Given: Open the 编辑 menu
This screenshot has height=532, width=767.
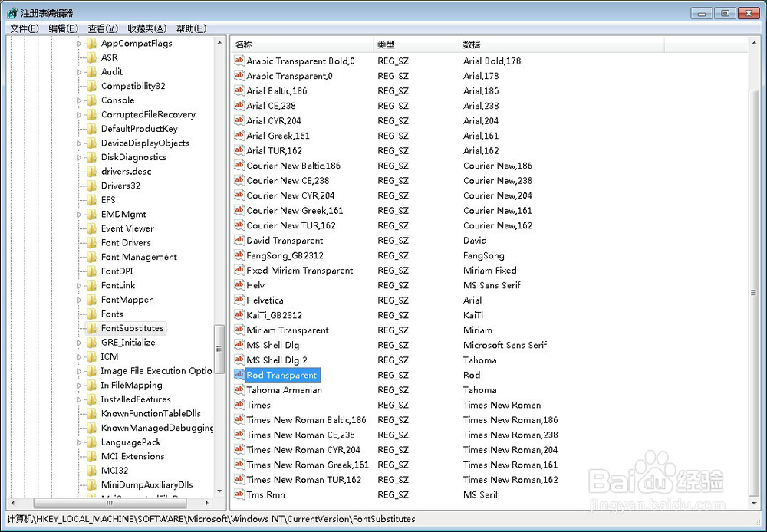Looking at the screenshot, I should click(x=64, y=28).
